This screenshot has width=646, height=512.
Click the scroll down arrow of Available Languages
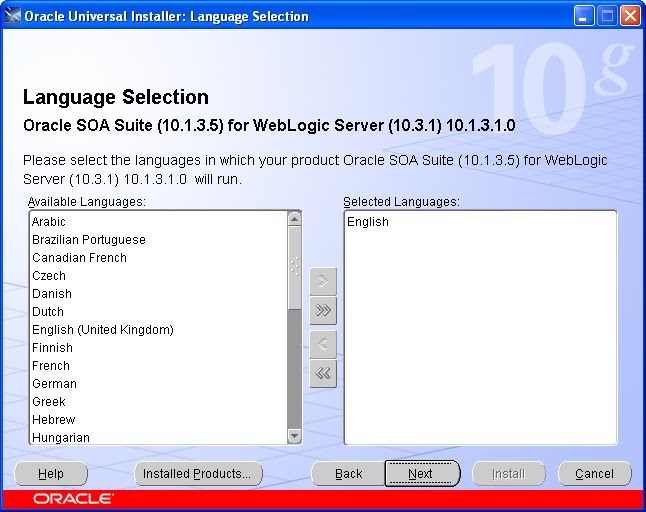pyautogui.click(x=295, y=436)
